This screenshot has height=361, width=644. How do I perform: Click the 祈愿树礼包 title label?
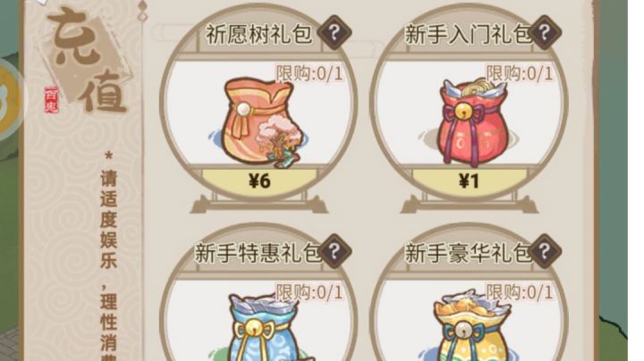[258, 34]
